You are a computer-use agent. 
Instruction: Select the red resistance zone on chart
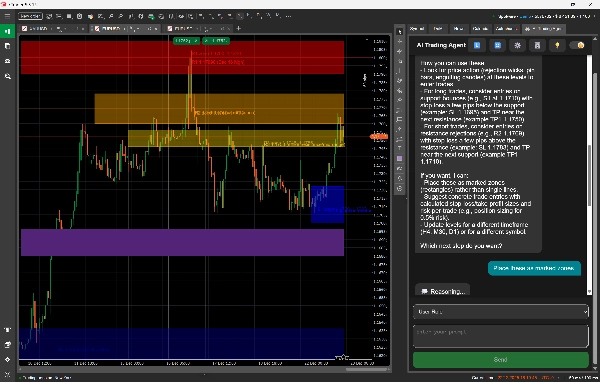182,57
